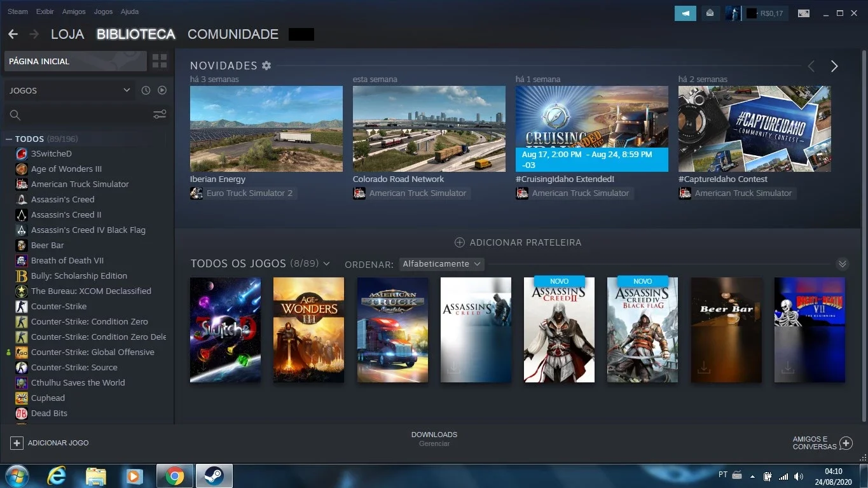
Task: Open the #CaptureIdaho Contest thumbnail
Action: pos(755,129)
